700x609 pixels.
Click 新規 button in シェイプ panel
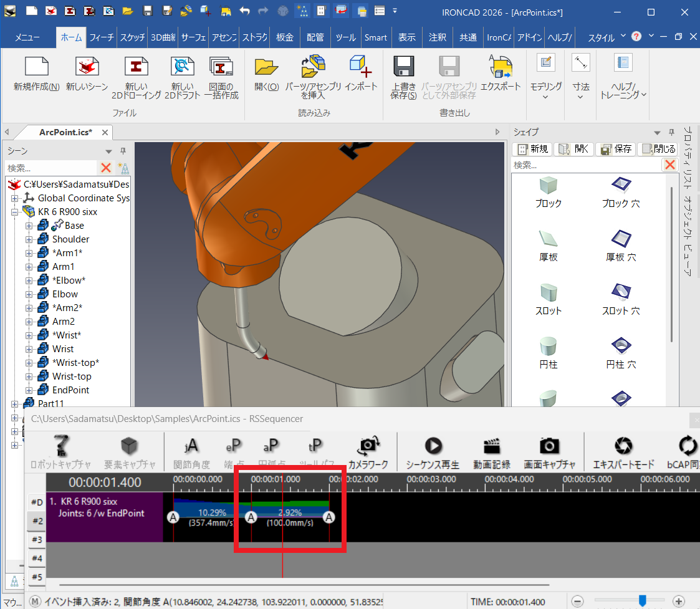532,149
